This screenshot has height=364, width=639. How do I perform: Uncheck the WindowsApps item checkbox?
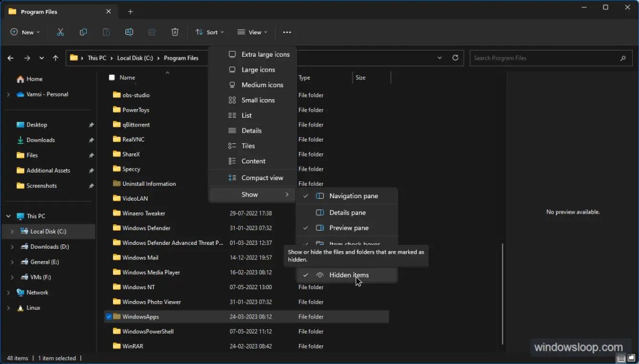(x=109, y=317)
